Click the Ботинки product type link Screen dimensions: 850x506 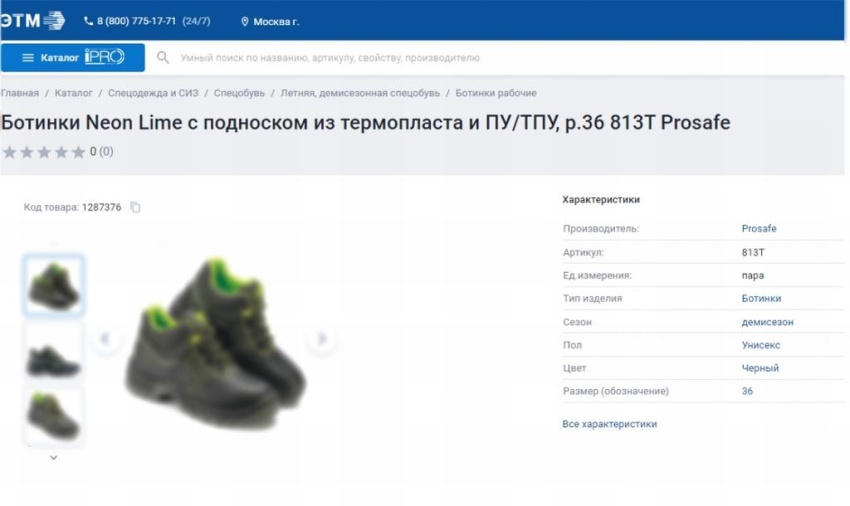pos(761,298)
